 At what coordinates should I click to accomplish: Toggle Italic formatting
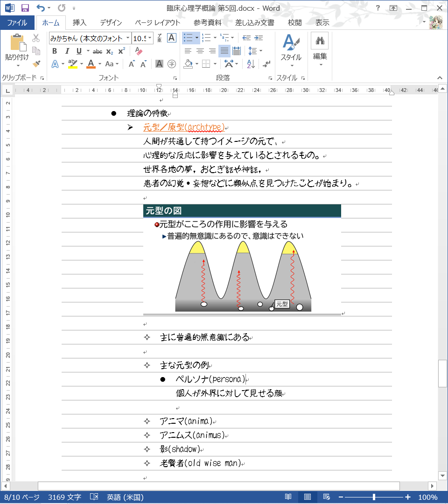click(x=67, y=51)
